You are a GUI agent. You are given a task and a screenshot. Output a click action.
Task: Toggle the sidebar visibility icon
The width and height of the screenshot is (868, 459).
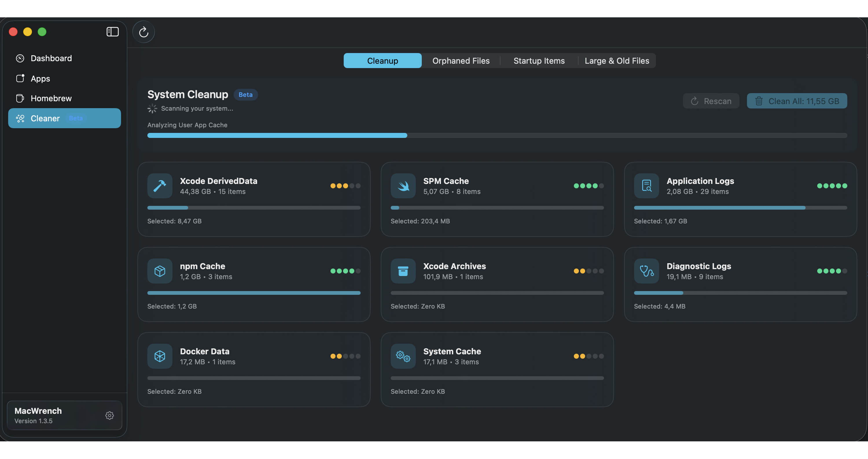tap(113, 32)
